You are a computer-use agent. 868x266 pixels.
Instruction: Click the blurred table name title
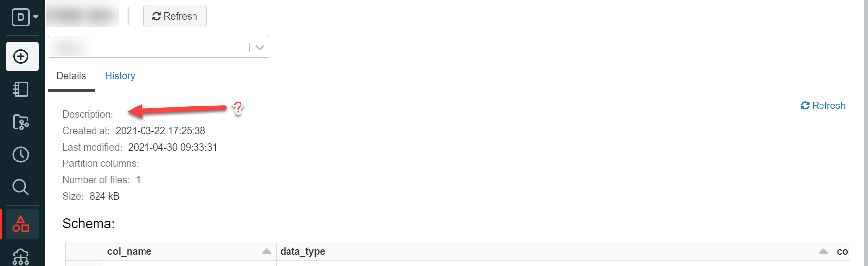pos(83,16)
